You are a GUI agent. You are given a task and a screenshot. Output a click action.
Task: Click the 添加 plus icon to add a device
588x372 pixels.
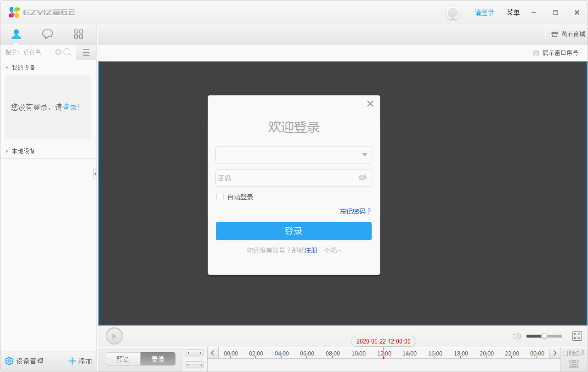72,361
